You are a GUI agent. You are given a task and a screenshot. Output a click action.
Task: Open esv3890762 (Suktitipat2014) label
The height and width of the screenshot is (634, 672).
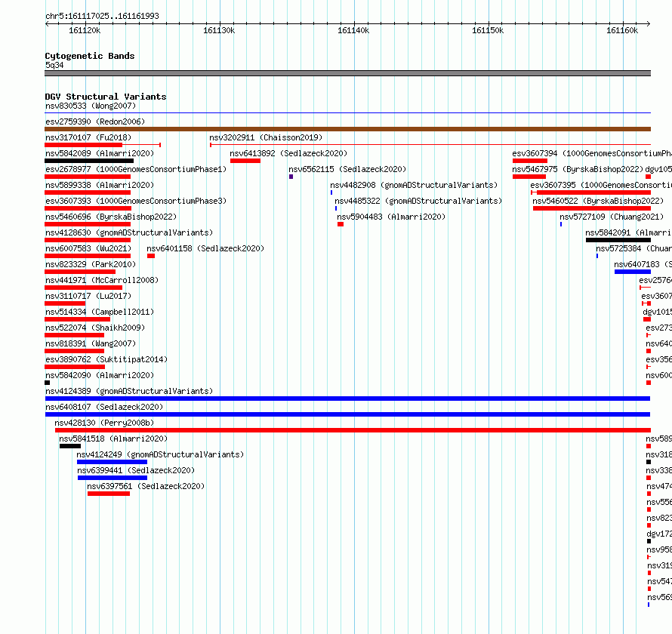(106, 359)
